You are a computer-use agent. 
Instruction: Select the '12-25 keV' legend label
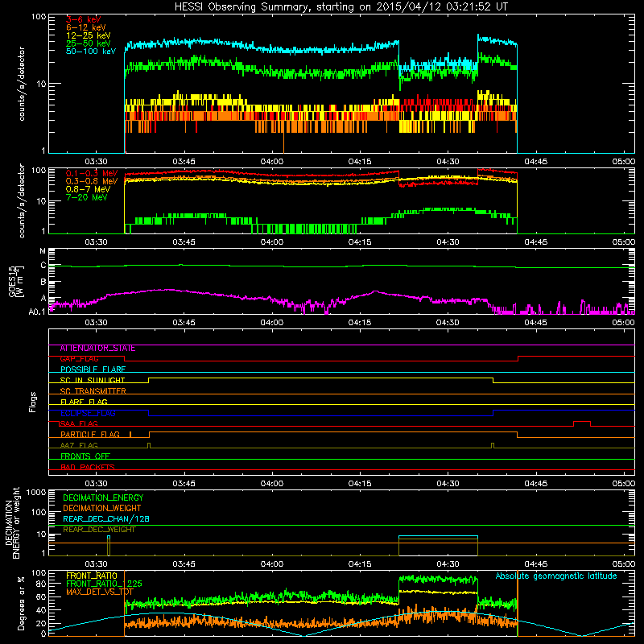[89, 35]
